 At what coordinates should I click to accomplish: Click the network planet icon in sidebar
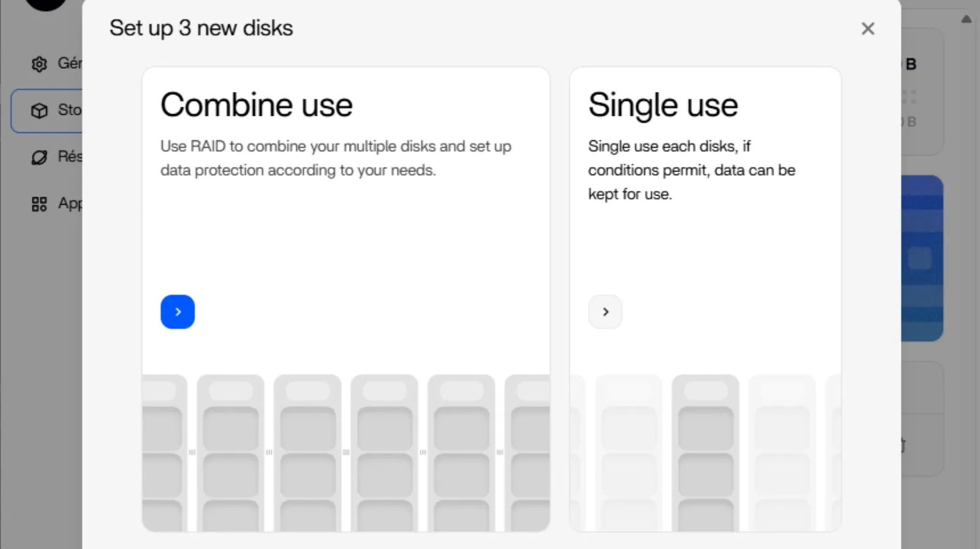[x=39, y=157]
